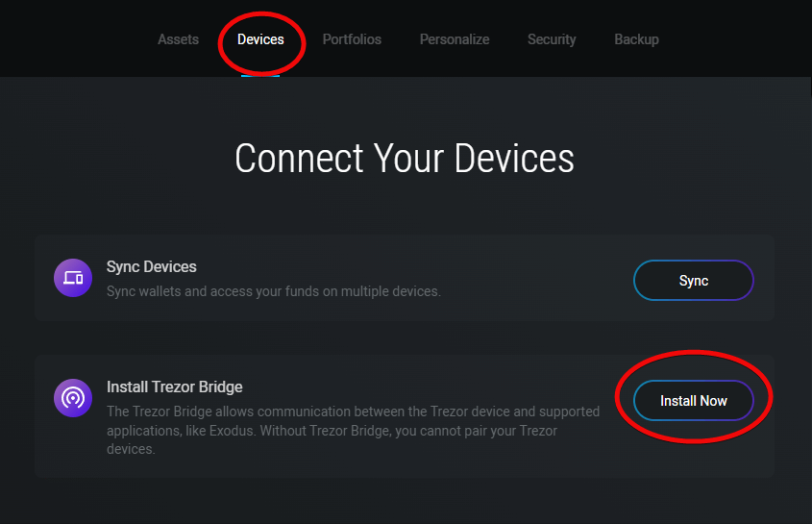The image size is (812, 524).
Task: Select the Devices tab
Action: click(260, 39)
